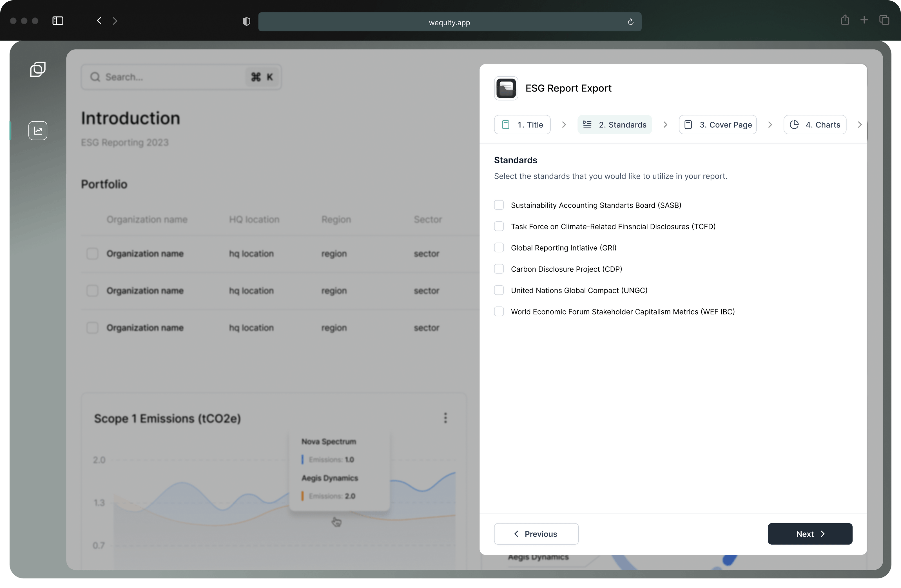Image resolution: width=901 pixels, height=588 pixels.
Task: Check the SASB standard checkbox
Action: (x=499, y=205)
